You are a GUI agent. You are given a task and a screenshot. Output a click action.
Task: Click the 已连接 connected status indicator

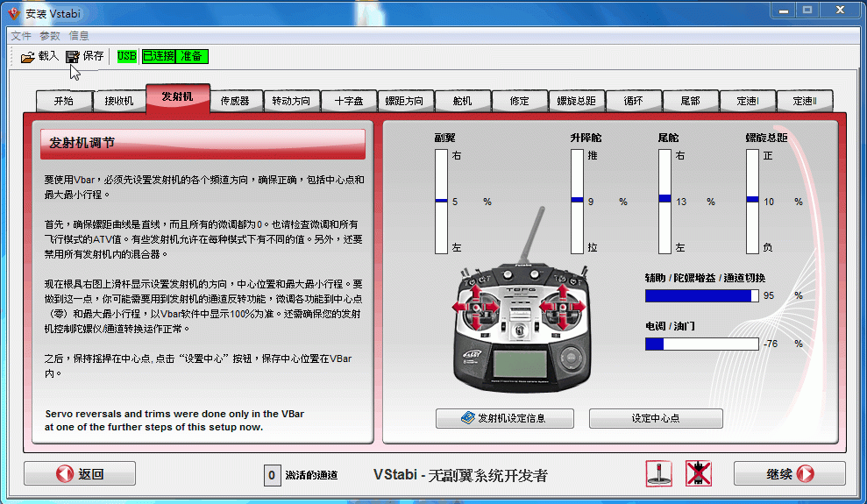click(x=159, y=56)
